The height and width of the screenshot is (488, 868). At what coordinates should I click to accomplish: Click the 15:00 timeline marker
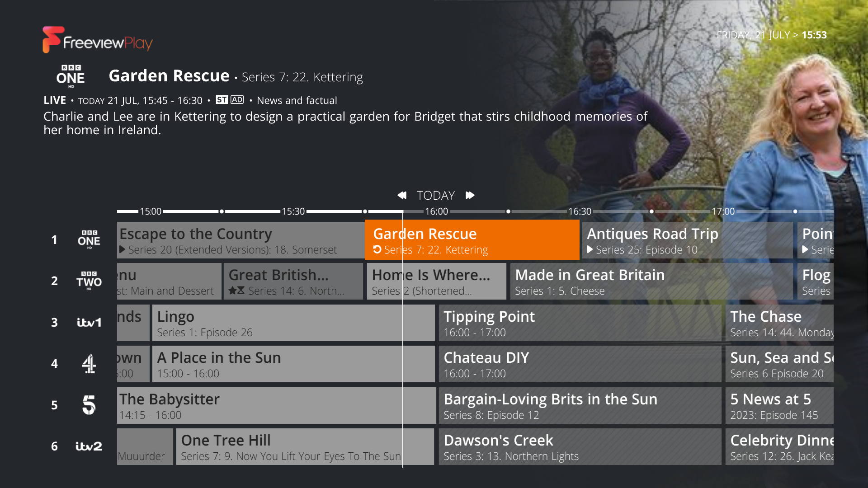click(x=151, y=211)
